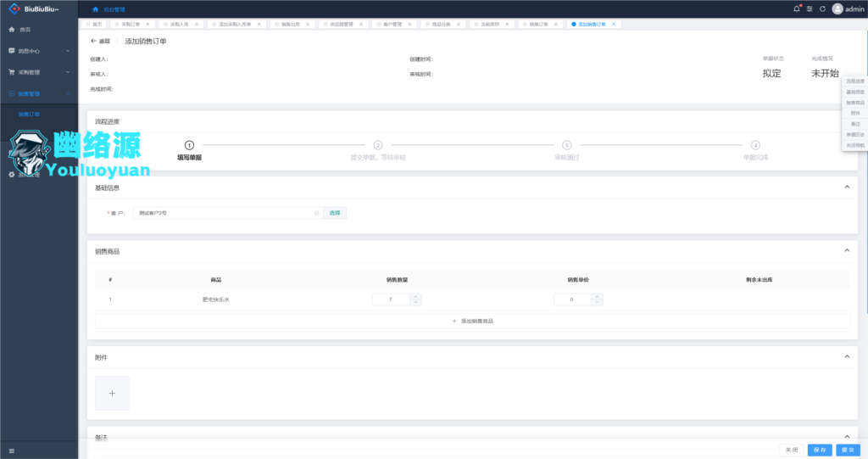Open 销售订单 sidebar submenu item
Viewport: 868px width, 459px height.
(39, 115)
